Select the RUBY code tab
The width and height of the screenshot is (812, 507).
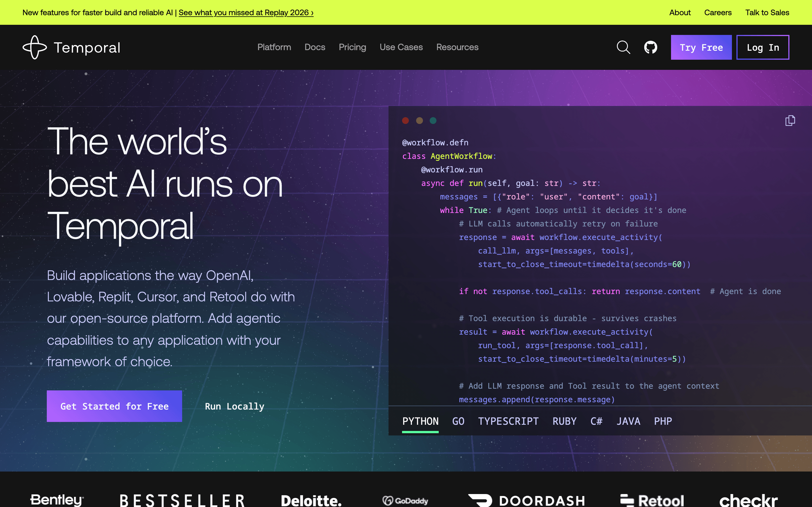tap(564, 421)
